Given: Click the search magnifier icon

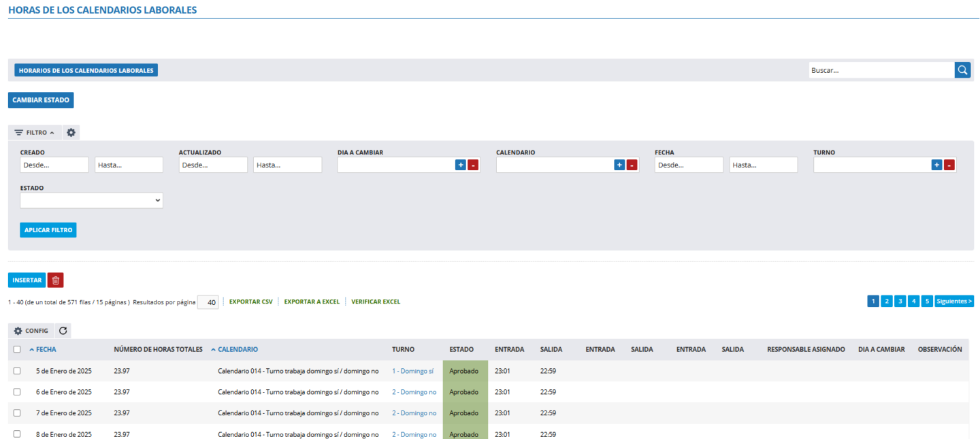Looking at the screenshot, I should tap(962, 70).
